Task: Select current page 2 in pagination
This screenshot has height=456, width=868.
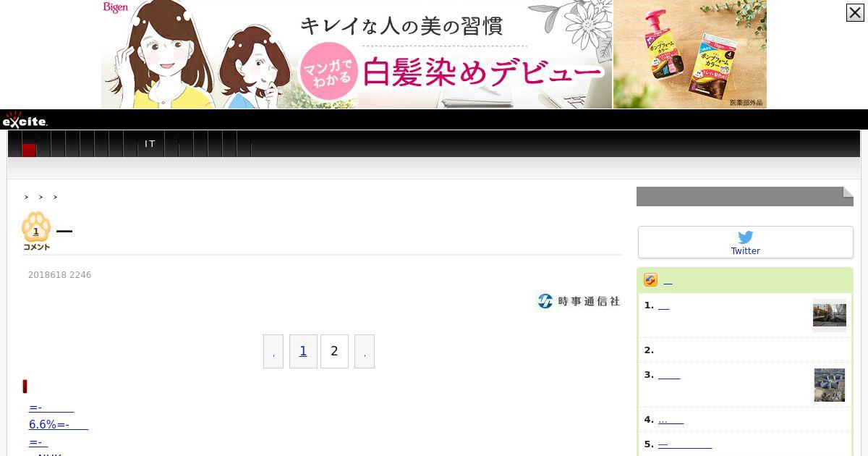Action: (x=334, y=351)
